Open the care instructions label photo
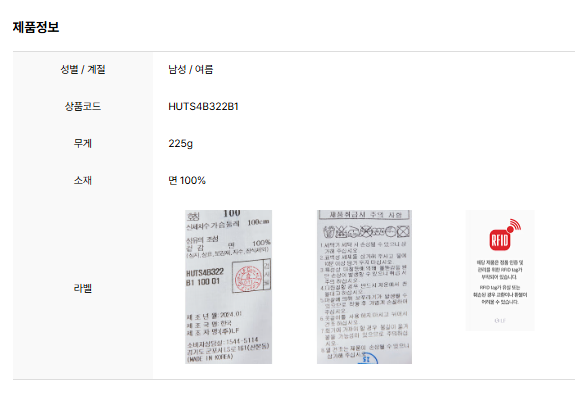Image resolution: width=585 pixels, height=412 pixels. [364, 287]
